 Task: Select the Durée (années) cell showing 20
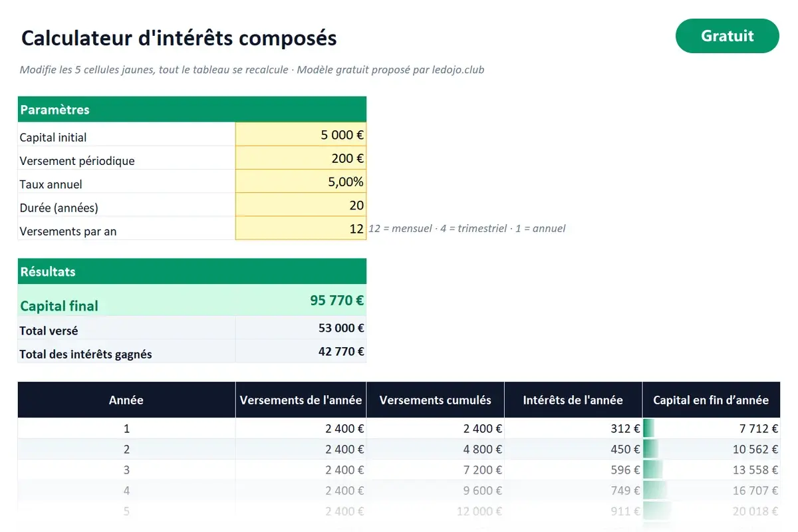(301, 205)
